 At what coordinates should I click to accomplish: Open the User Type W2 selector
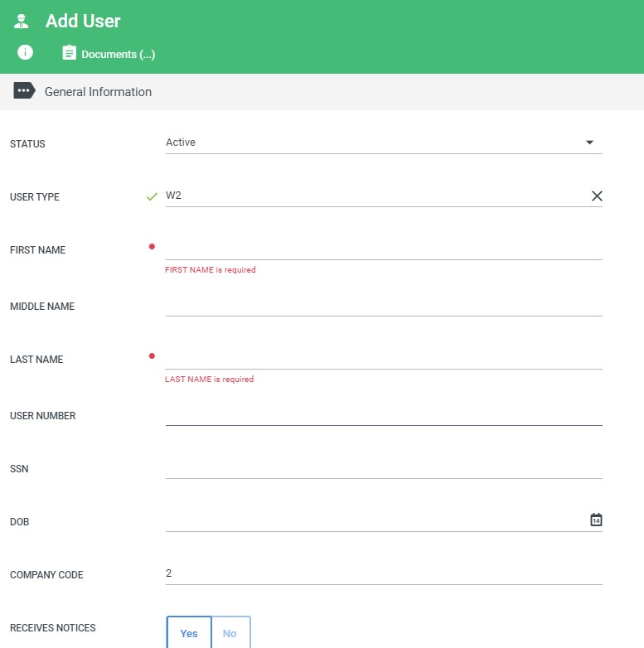373,196
